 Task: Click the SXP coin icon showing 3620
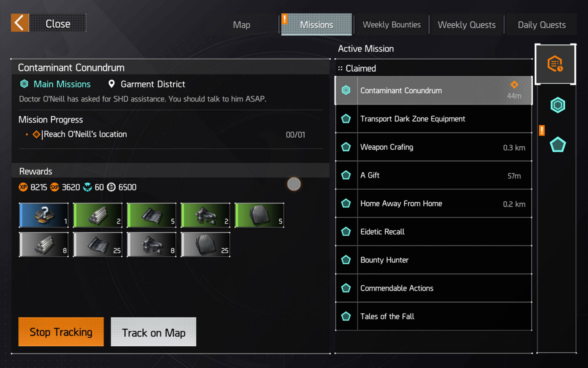pos(54,187)
